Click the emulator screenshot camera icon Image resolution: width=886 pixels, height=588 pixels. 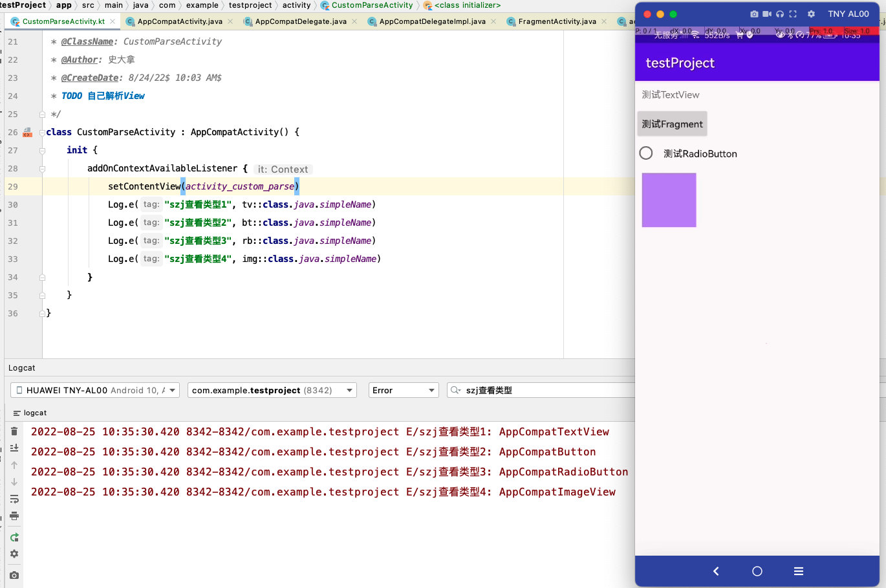click(x=754, y=14)
